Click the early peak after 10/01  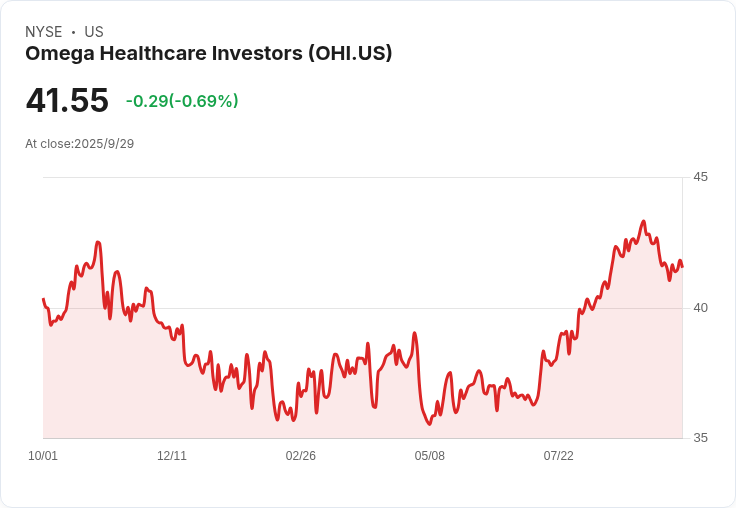[98, 242]
